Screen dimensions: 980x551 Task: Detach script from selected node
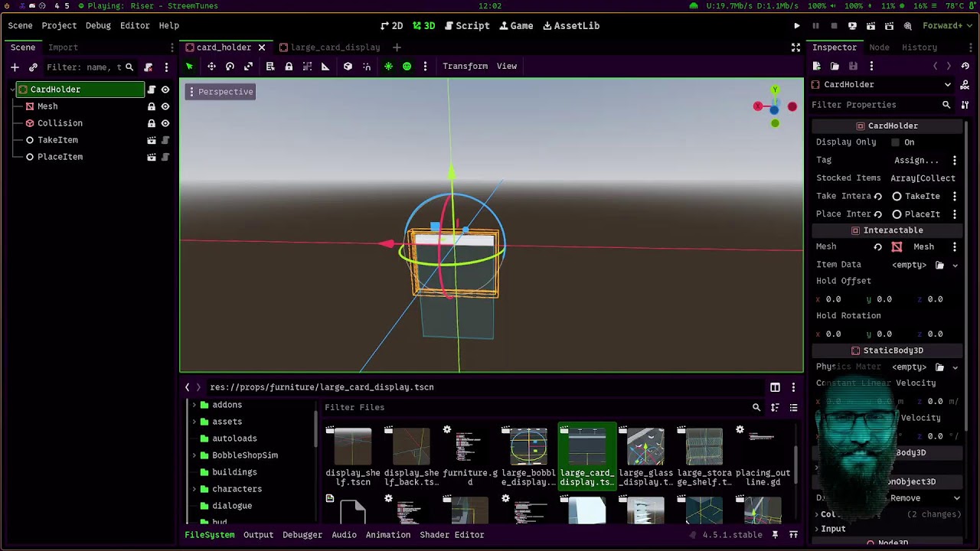(148, 67)
